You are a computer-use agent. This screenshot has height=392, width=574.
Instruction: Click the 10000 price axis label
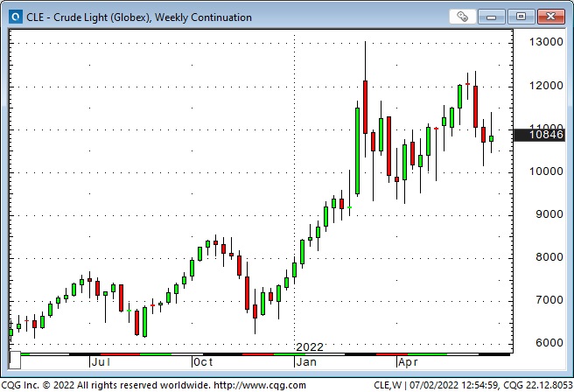tap(546, 171)
